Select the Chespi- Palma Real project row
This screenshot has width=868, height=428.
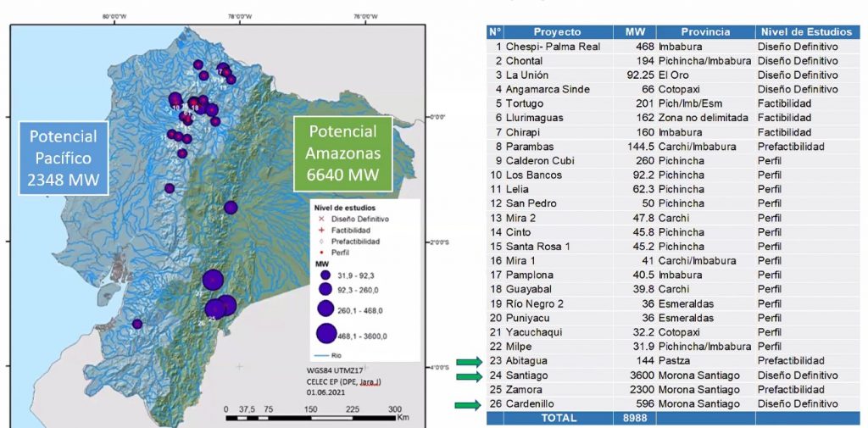(x=553, y=47)
